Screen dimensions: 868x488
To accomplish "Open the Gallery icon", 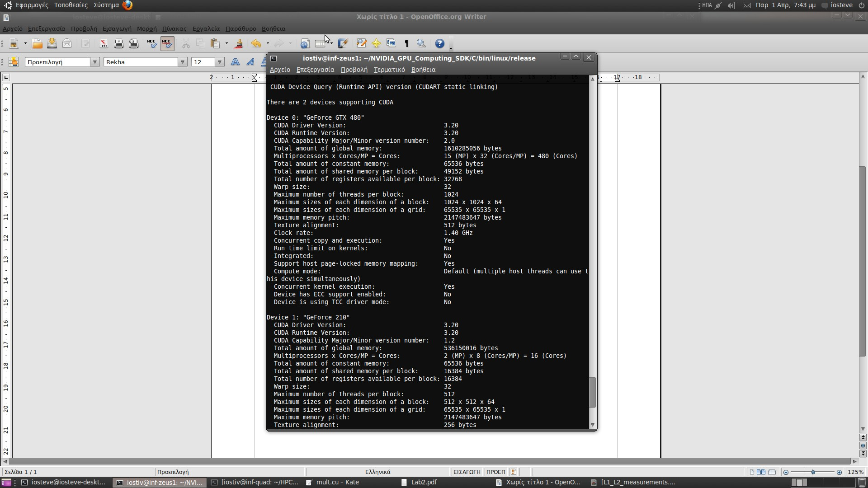I will click(x=392, y=43).
